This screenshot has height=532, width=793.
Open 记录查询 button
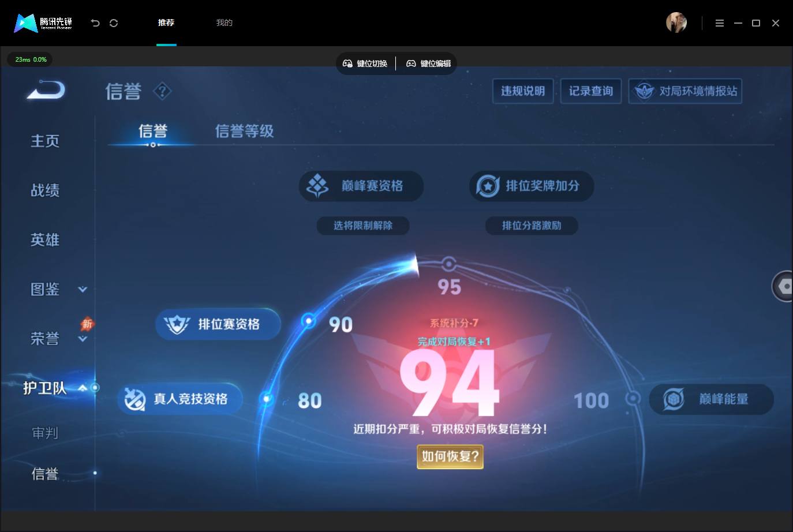point(591,91)
